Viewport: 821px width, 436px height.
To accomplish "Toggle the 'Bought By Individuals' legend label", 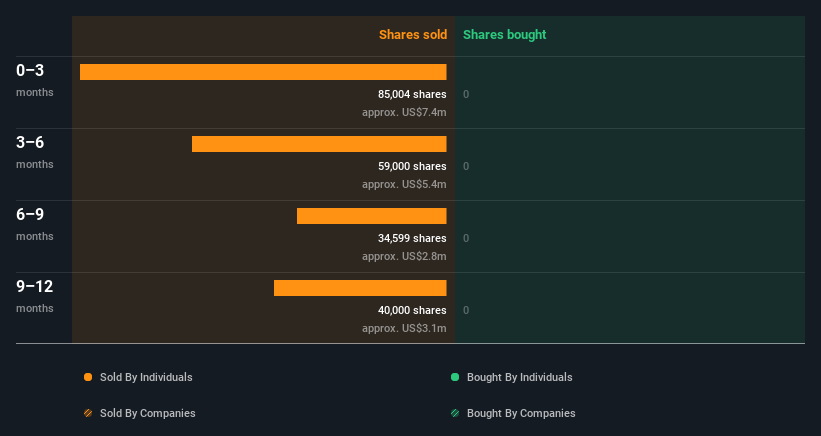I will tap(519, 377).
